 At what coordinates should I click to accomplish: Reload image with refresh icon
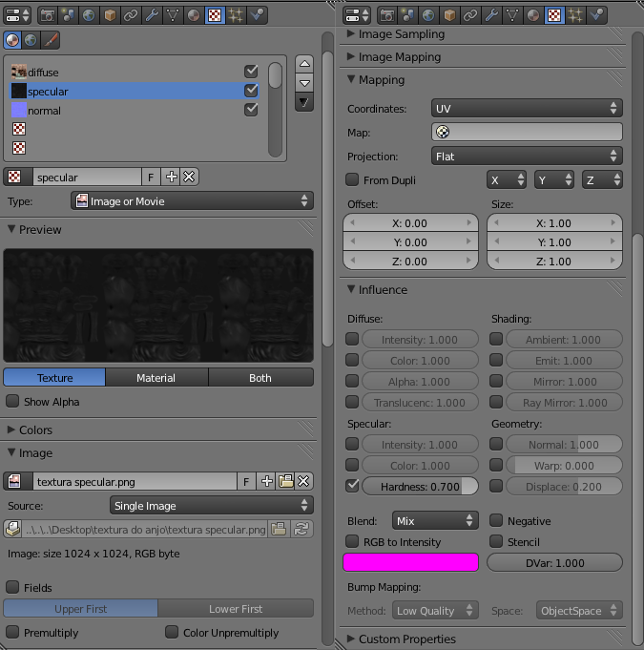point(301,530)
